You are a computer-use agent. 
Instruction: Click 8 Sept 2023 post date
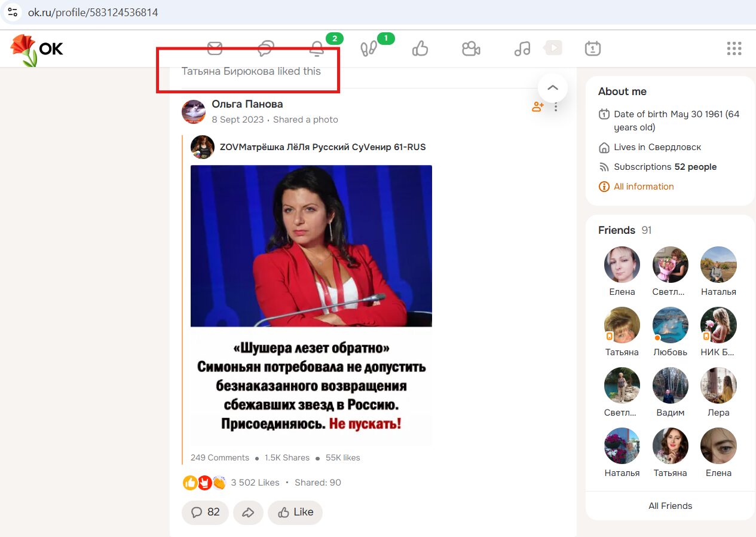(x=237, y=120)
